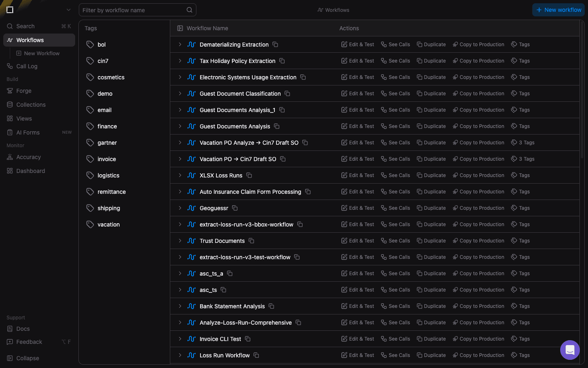
Task: Open the Dashboard from the sidebar
Action: point(30,171)
